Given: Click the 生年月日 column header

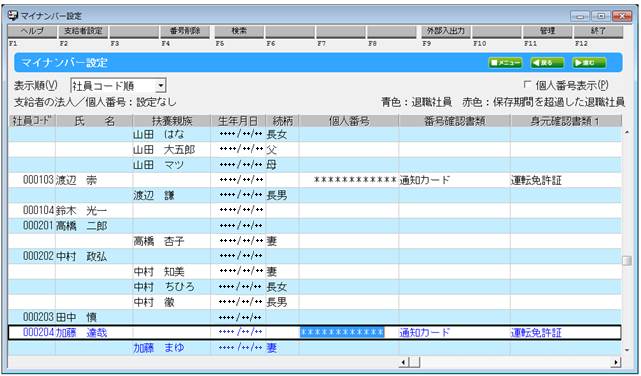Looking at the screenshot, I should click(238, 121).
